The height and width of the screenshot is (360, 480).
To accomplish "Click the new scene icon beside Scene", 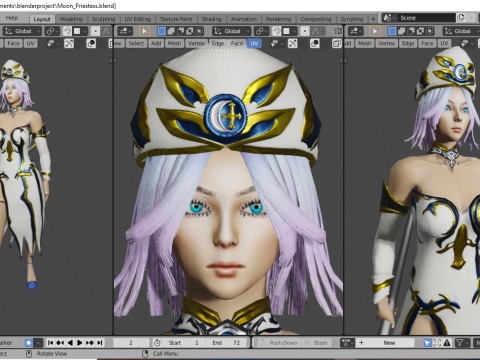I will click(461, 18).
